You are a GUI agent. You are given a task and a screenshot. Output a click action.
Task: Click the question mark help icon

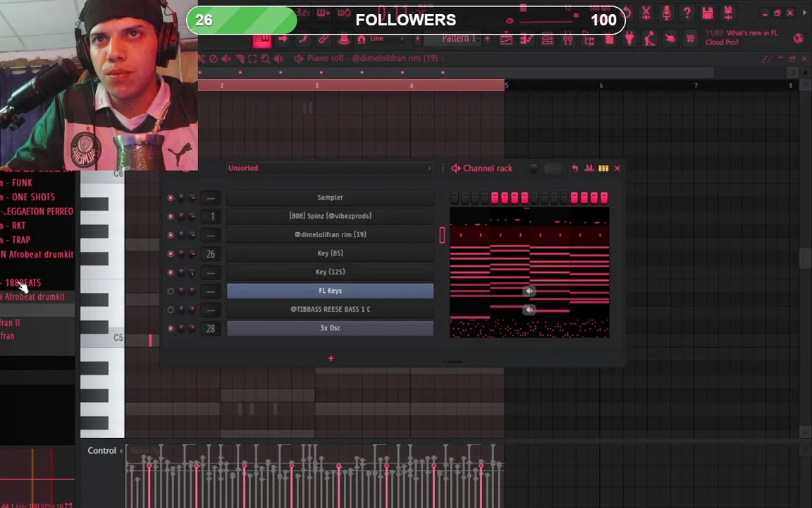(x=687, y=13)
